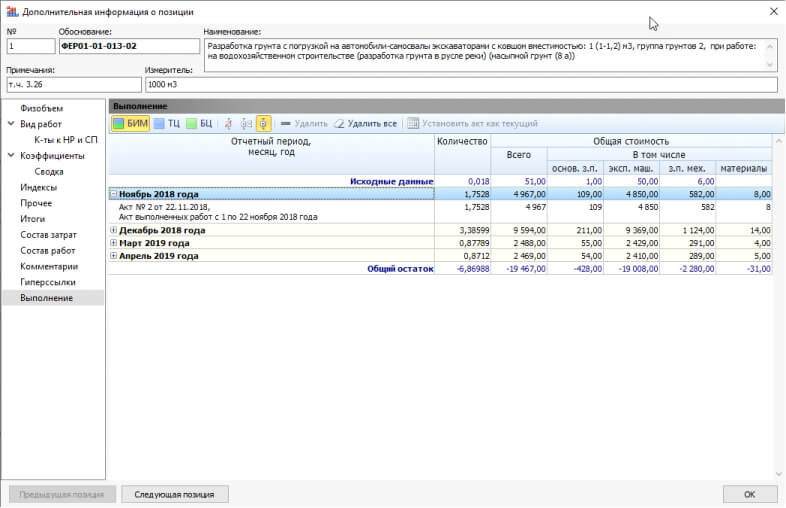The image size is (786, 508).
Task: Toggle the БИМ mode button
Action: [130, 123]
